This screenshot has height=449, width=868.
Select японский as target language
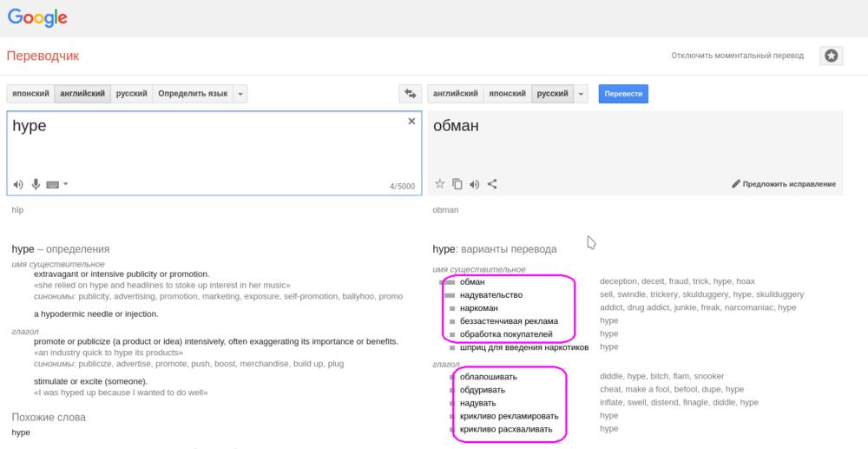pyautogui.click(x=507, y=94)
